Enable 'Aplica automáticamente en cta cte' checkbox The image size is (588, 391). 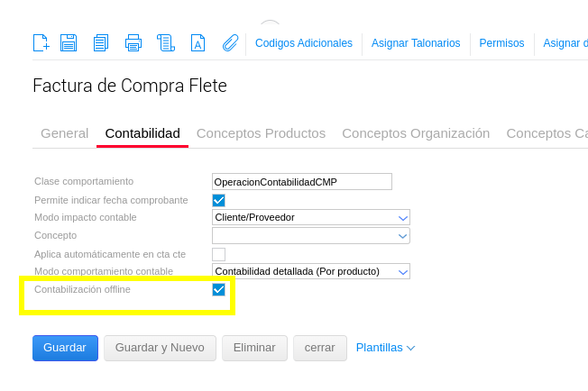[218, 254]
